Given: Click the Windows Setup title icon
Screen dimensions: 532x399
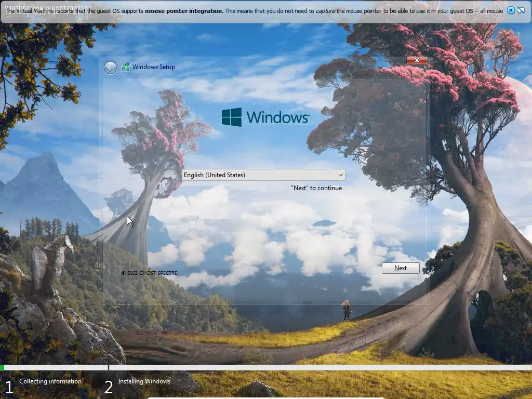Looking at the screenshot, I should click(x=126, y=67).
